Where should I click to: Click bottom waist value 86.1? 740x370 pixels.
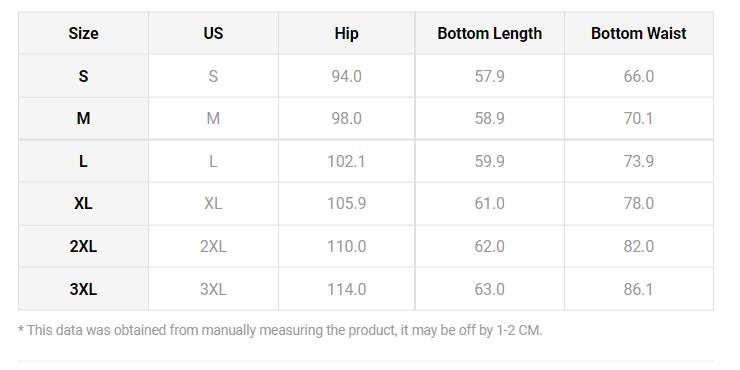[639, 289]
